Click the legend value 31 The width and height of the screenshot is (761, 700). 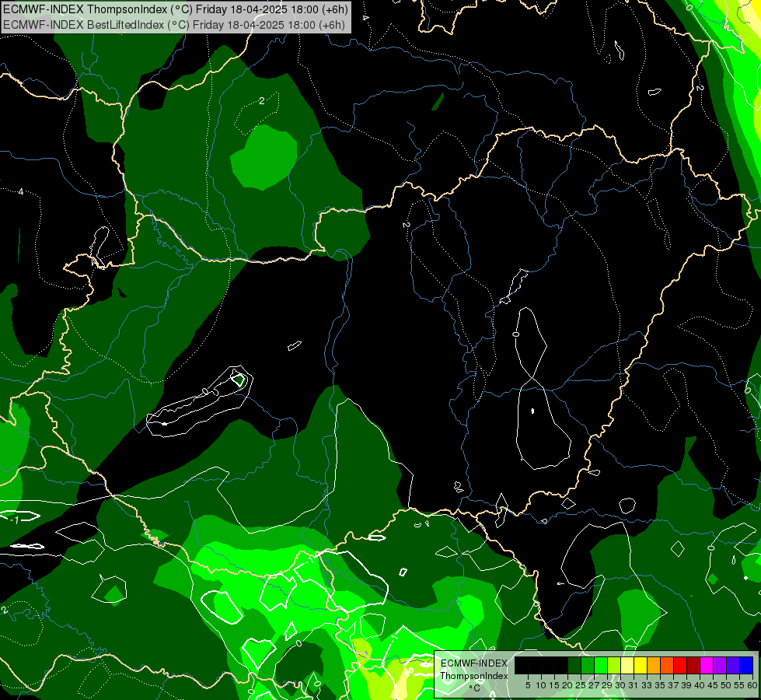point(634,685)
